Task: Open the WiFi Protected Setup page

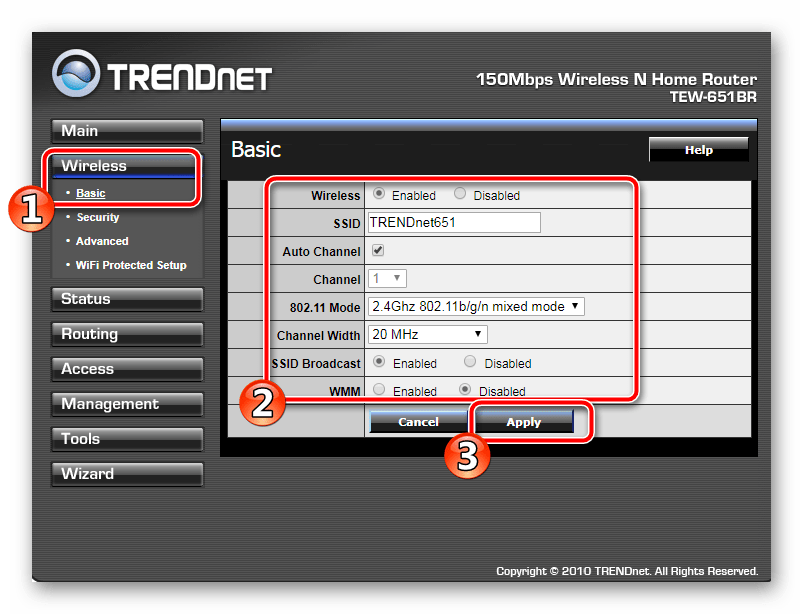Action: point(131,265)
